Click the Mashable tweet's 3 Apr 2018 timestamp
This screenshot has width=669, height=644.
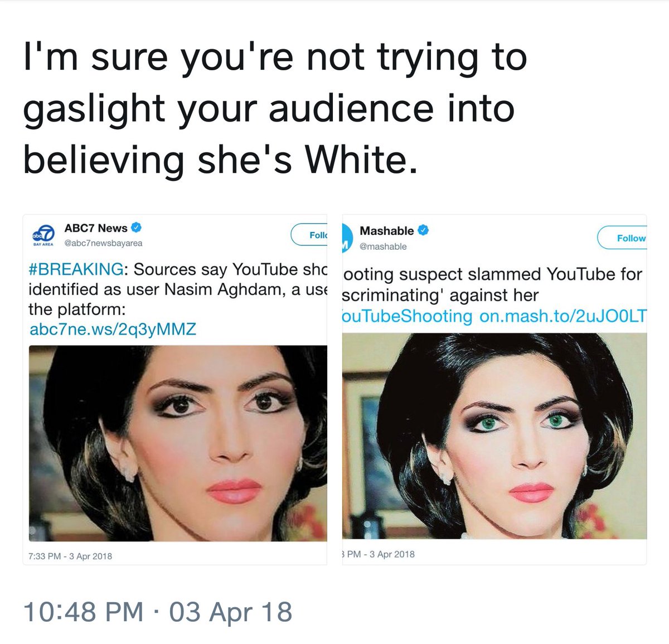379,554
